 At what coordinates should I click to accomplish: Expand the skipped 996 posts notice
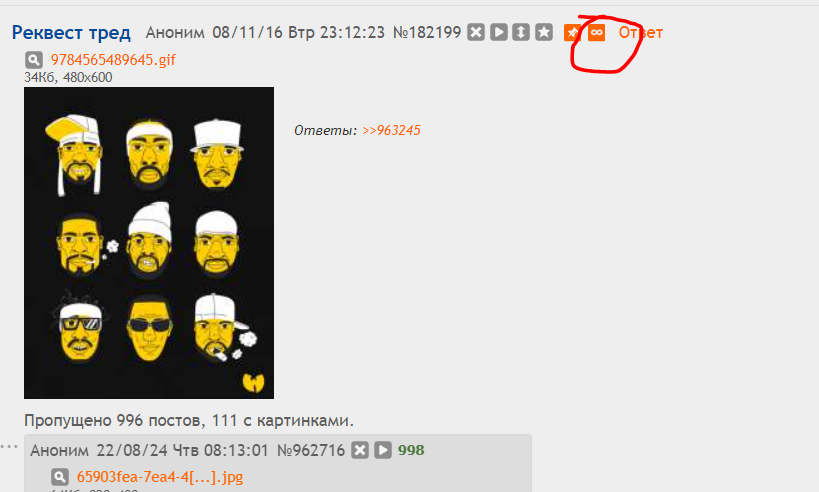click(189, 420)
